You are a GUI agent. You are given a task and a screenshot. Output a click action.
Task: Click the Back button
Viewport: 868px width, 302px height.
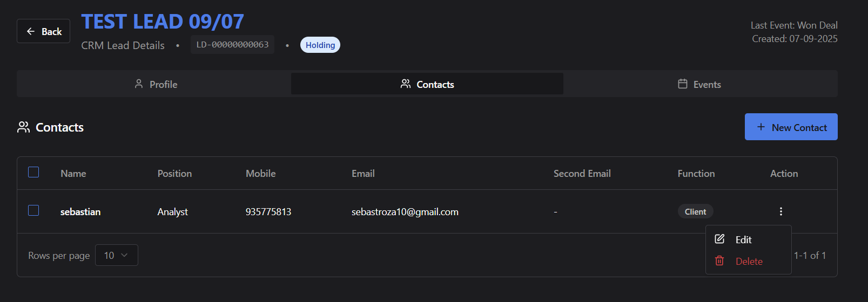[x=43, y=31]
